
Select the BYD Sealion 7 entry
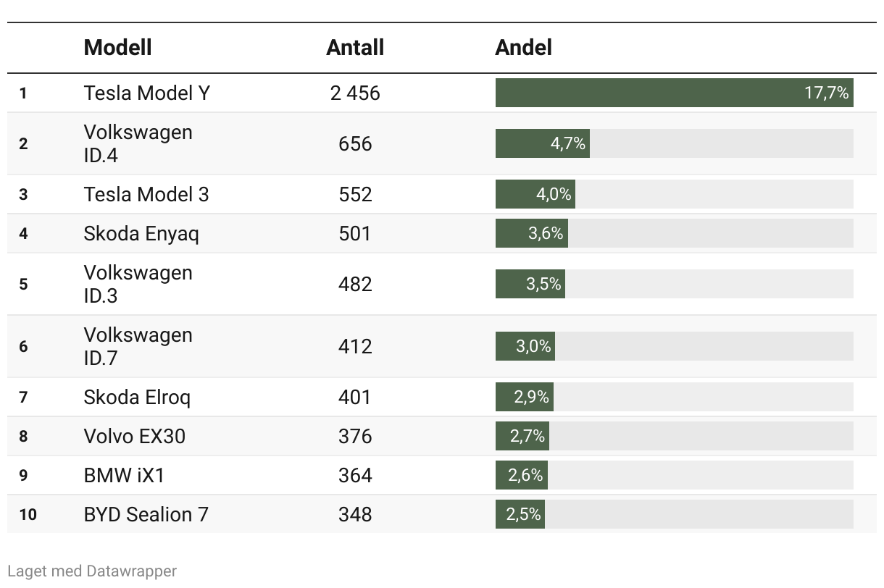pyautogui.click(x=146, y=514)
